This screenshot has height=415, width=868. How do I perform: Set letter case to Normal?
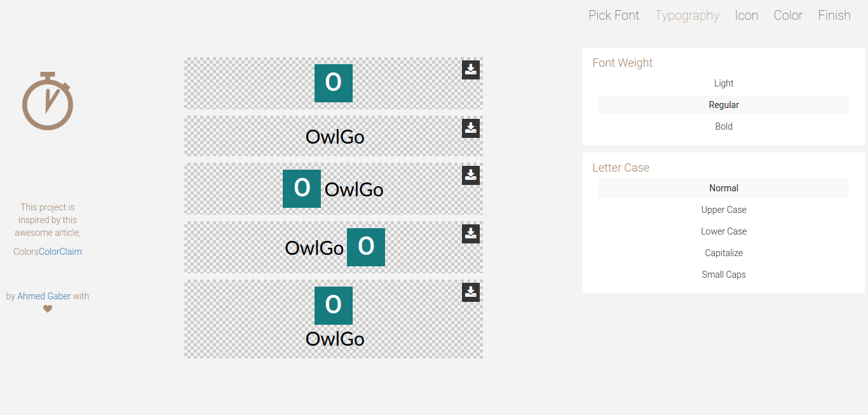pyautogui.click(x=723, y=188)
